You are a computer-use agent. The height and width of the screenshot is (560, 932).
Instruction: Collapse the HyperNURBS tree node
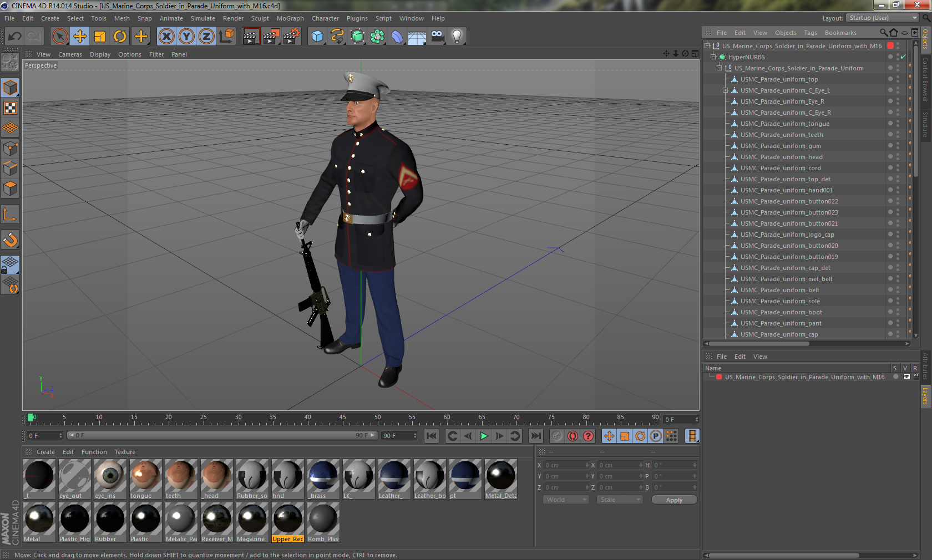pyautogui.click(x=713, y=57)
